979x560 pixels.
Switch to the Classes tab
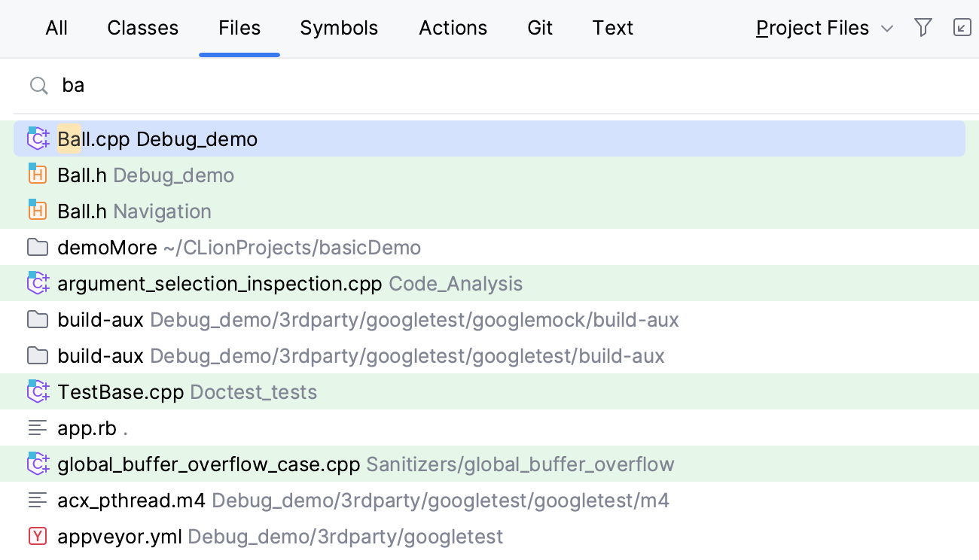(x=142, y=28)
